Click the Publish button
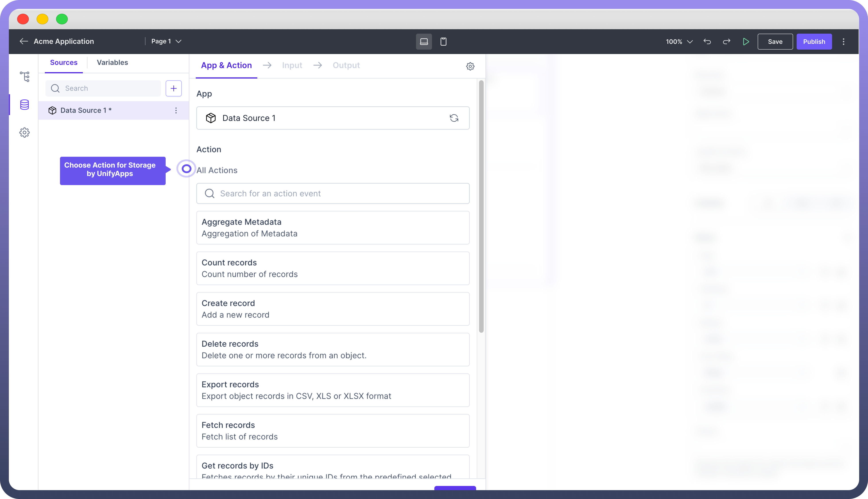 click(814, 42)
